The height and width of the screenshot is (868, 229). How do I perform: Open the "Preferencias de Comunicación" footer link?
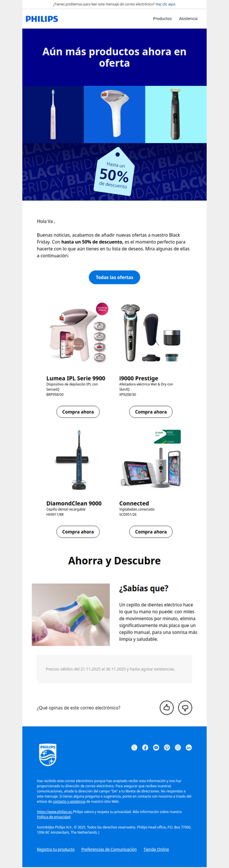coord(109,849)
